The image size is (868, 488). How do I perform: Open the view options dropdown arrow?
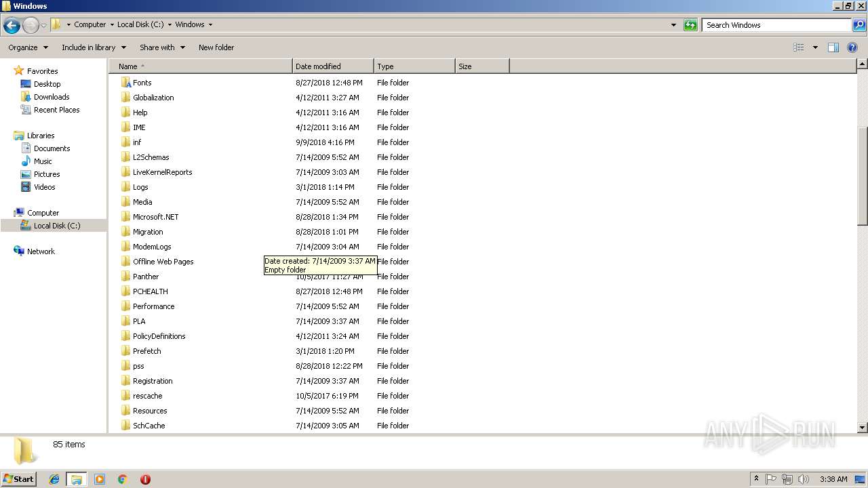pos(815,47)
